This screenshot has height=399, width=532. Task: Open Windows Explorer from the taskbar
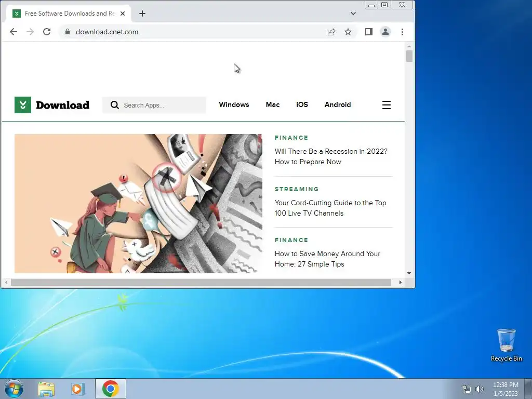point(46,389)
